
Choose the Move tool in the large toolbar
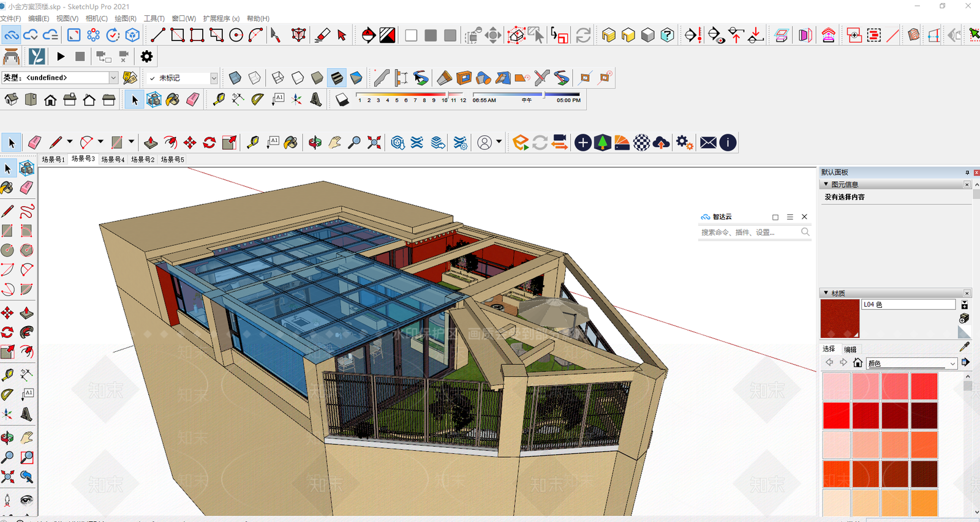[190, 143]
